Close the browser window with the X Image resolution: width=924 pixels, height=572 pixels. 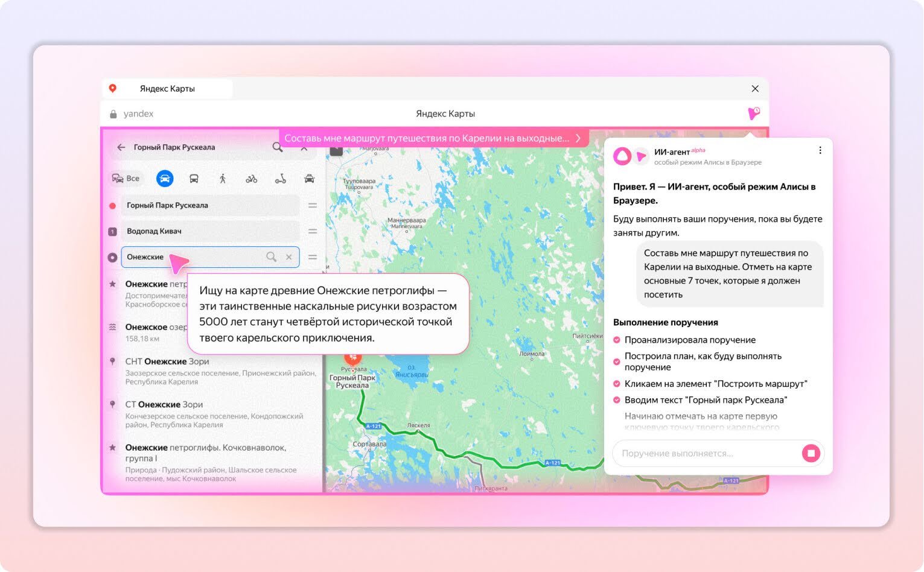(755, 89)
